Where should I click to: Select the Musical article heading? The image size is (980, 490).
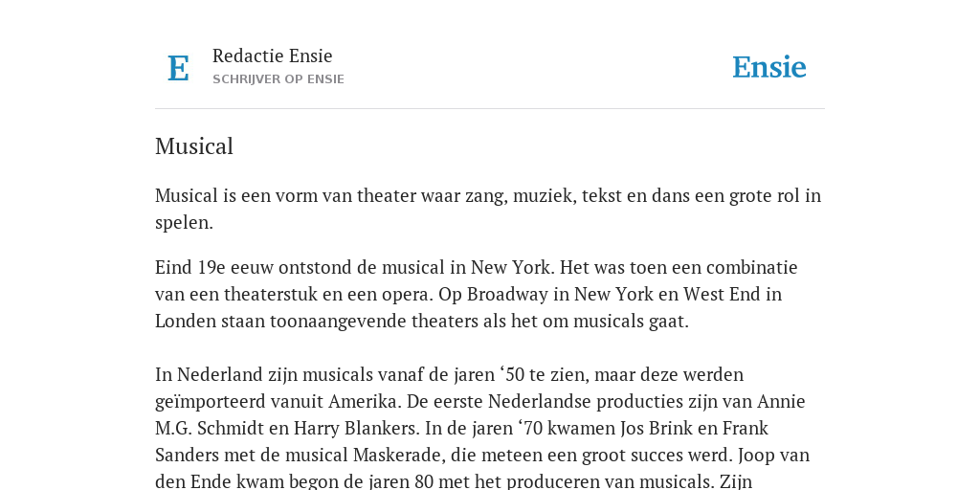coord(193,146)
